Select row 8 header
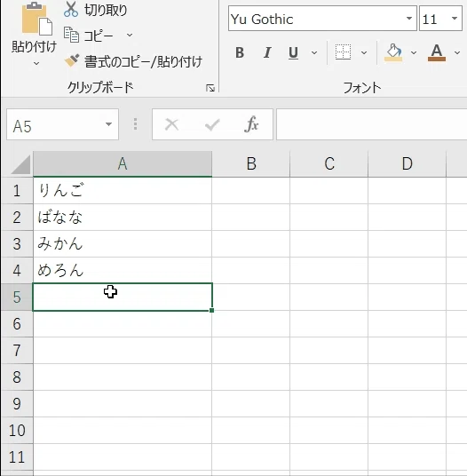 click(17, 377)
